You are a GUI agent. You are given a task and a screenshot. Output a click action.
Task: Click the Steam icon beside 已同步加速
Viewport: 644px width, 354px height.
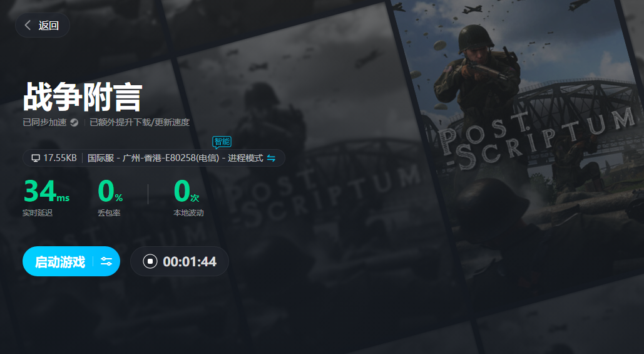(74, 123)
